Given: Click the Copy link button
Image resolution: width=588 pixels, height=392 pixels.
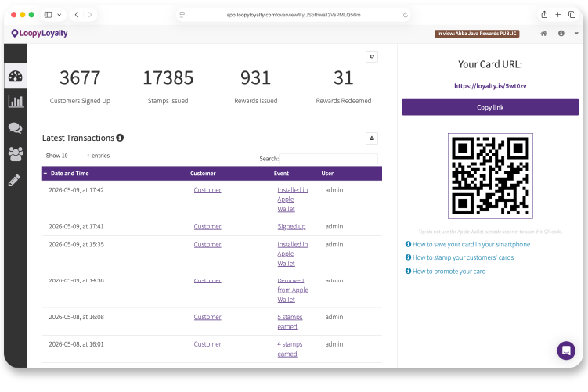Looking at the screenshot, I should pyautogui.click(x=490, y=107).
